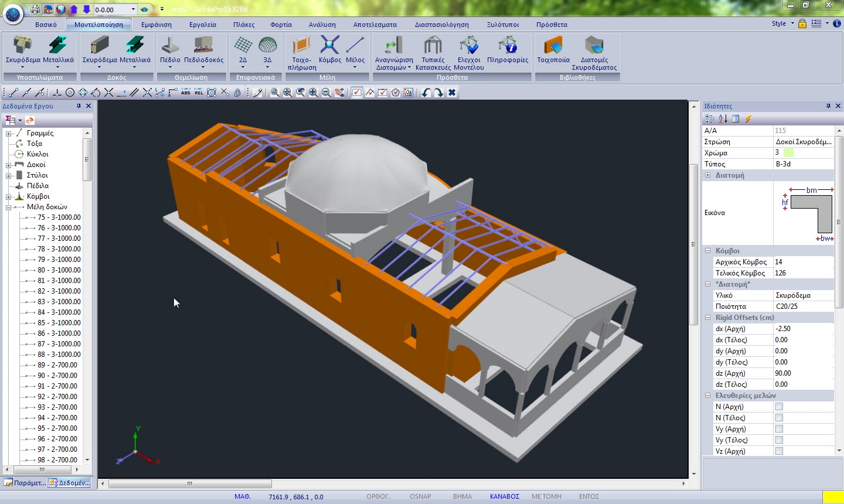Switch to the Ανάλυση ribbon tab
Screen dimensions: 844x504
(x=322, y=25)
